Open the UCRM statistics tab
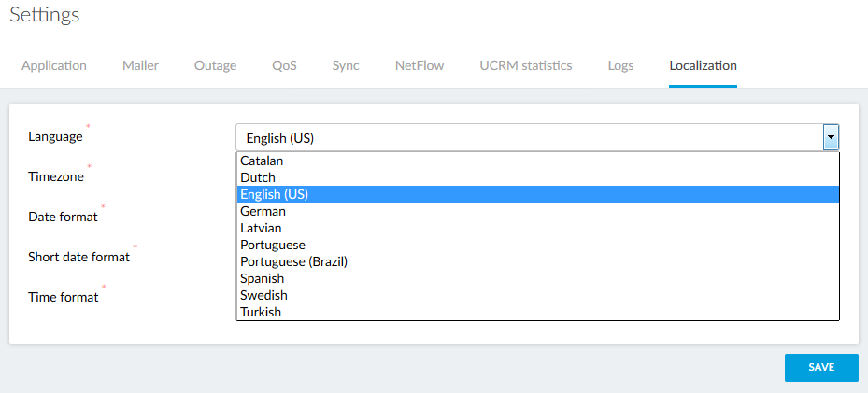Viewport: 868px width, 393px height. [x=525, y=65]
